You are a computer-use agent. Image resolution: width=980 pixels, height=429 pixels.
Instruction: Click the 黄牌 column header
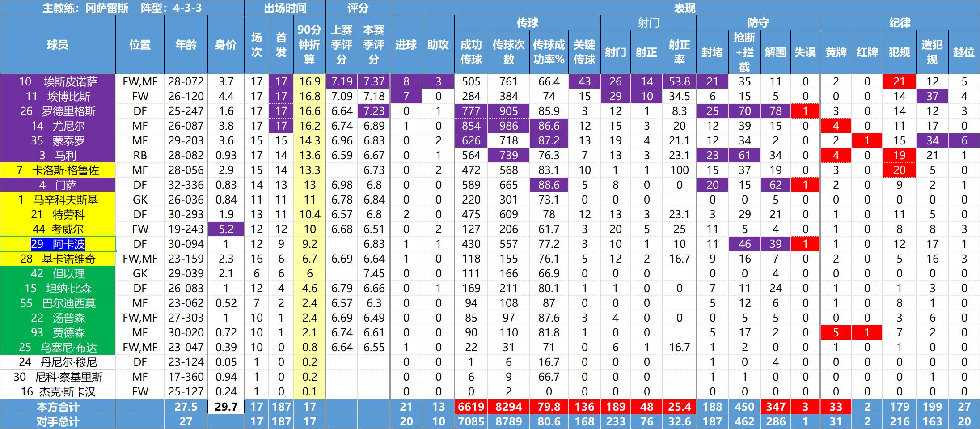click(836, 52)
